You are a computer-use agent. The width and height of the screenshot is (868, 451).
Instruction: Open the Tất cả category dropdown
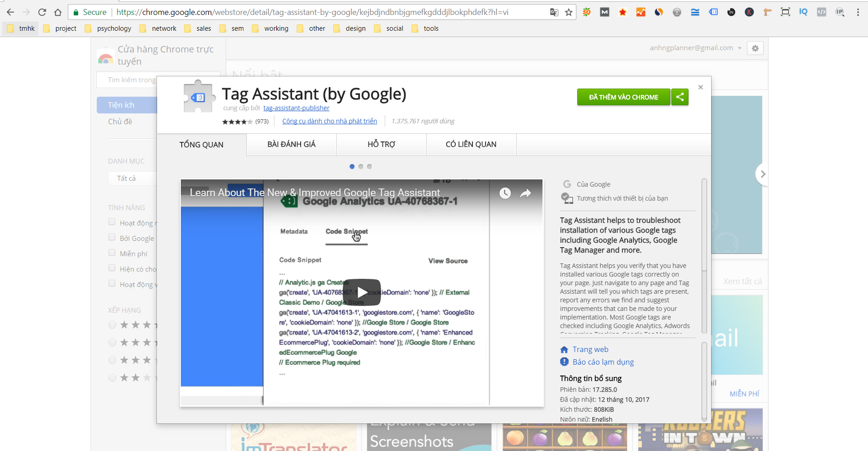pyautogui.click(x=132, y=179)
